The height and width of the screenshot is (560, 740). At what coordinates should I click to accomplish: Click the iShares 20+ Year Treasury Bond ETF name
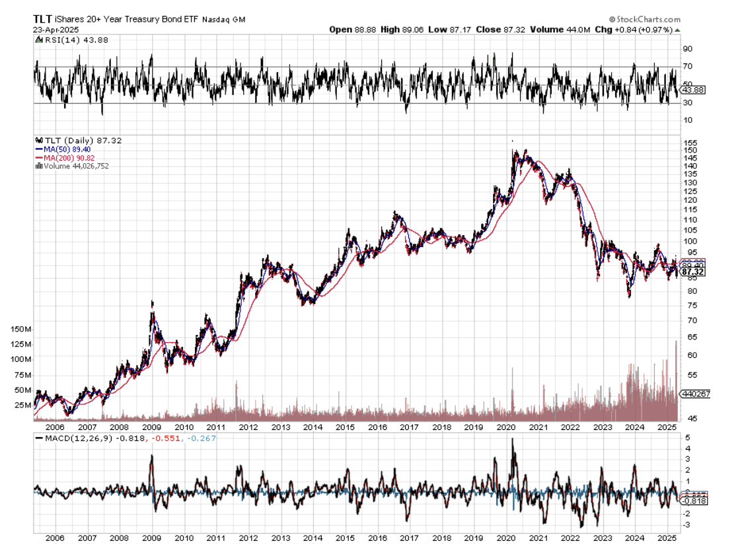126,19
